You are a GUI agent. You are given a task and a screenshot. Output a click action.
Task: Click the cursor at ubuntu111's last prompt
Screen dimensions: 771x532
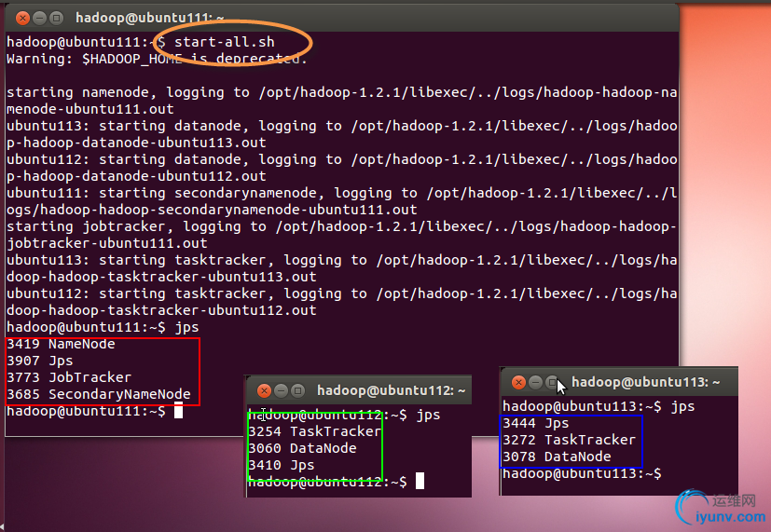(178, 411)
